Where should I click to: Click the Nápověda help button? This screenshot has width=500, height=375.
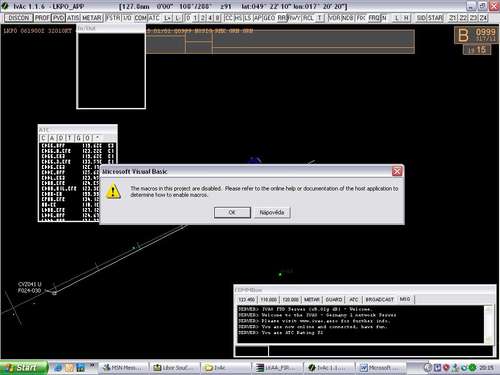[x=272, y=212]
